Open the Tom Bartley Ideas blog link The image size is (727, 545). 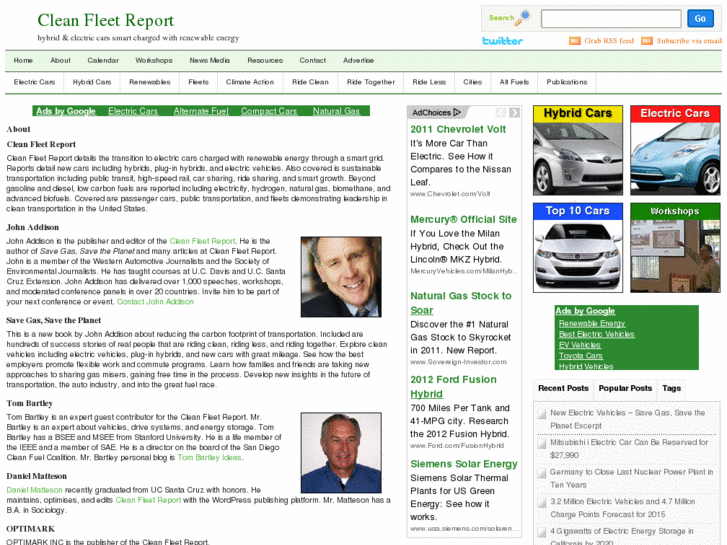click(209, 457)
